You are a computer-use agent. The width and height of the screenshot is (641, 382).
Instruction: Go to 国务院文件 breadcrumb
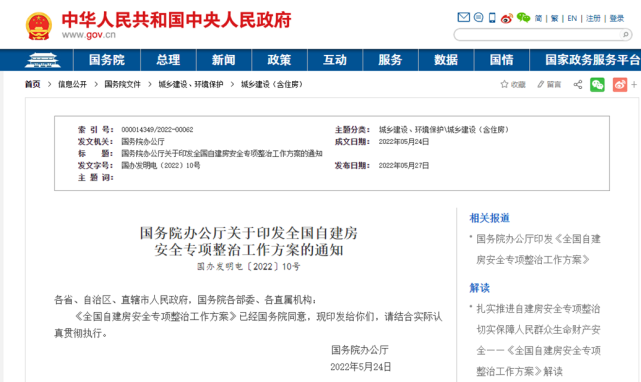click(122, 84)
